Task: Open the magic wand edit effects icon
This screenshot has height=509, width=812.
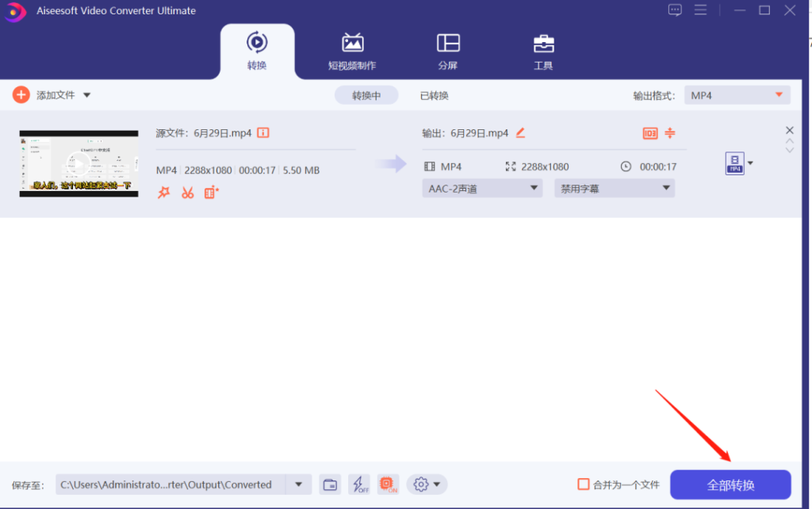Action: 164,193
